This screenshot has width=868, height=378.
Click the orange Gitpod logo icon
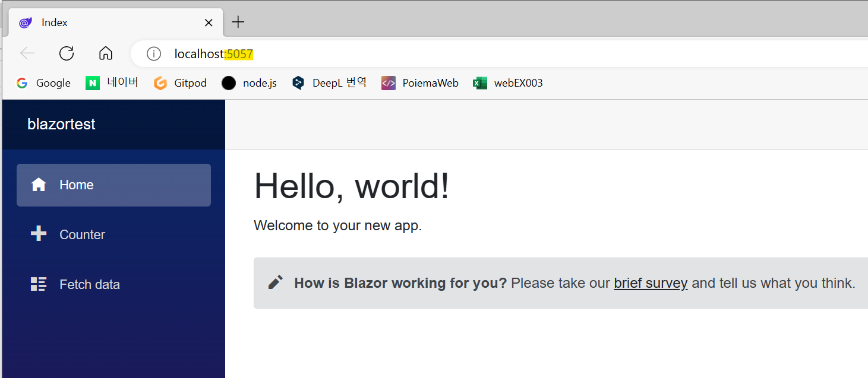pyautogui.click(x=160, y=83)
